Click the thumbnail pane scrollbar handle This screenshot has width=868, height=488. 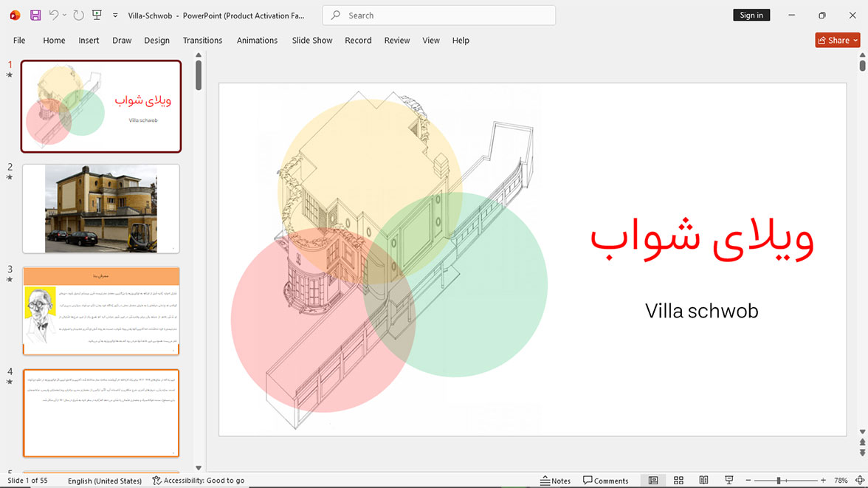199,75
